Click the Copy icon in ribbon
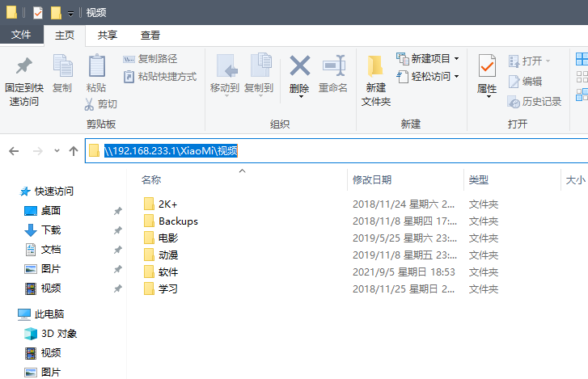Viewport: 588px width, 379px height. (62, 66)
